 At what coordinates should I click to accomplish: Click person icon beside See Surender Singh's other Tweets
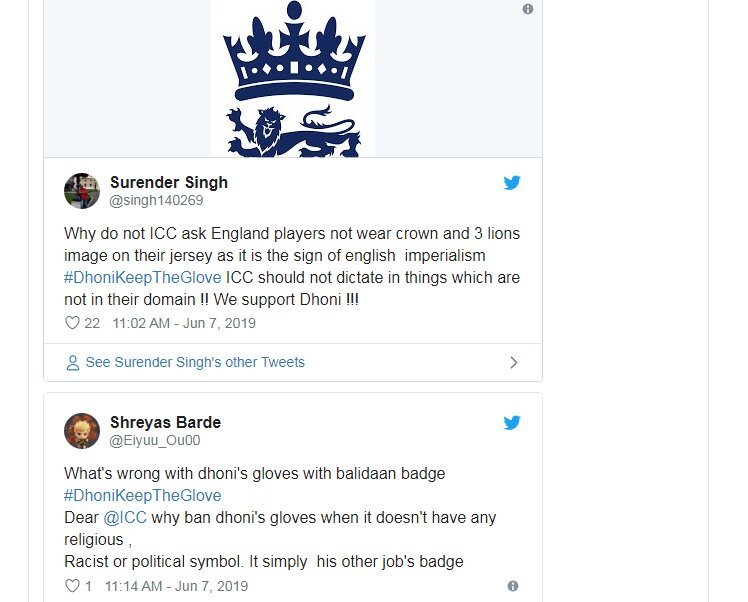click(x=72, y=363)
